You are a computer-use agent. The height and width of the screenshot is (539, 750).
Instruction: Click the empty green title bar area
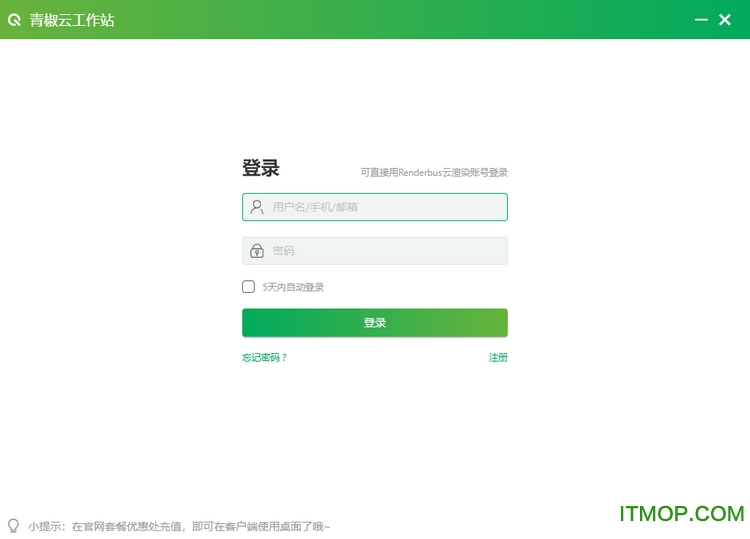[400, 20]
